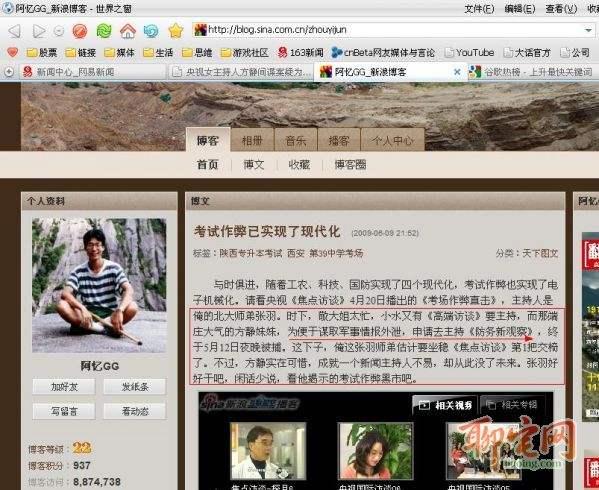Open the post title 考试作弊已实现了现代化

pos(267,231)
